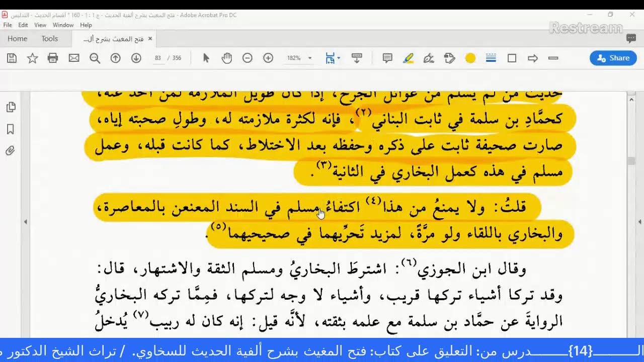The width and height of the screenshot is (644, 362).
Task: Open the Help menu
Action: 86,25
